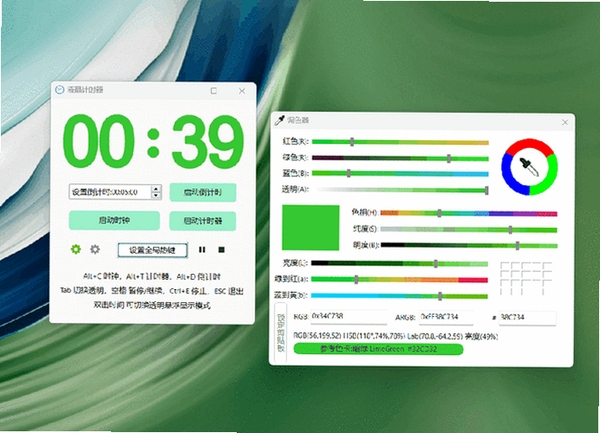Click the blue-to-yellow (b) slider
This screenshot has width=600, height=433.
click(x=399, y=296)
